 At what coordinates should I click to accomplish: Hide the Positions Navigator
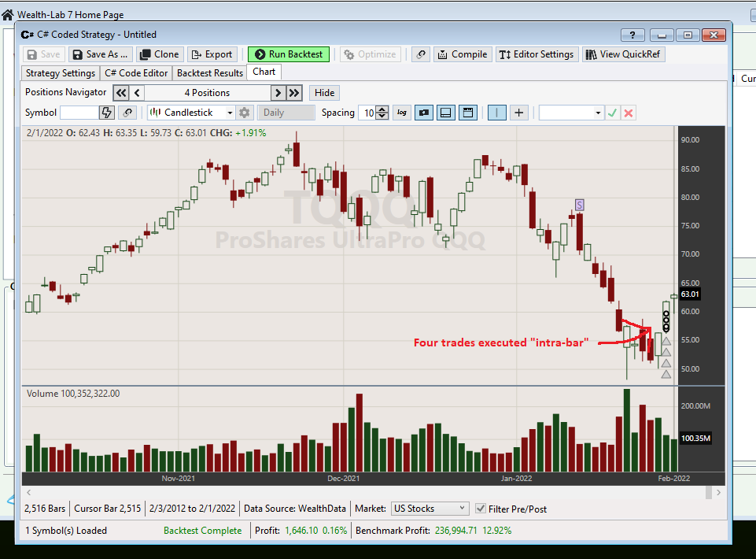pos(324,93)
